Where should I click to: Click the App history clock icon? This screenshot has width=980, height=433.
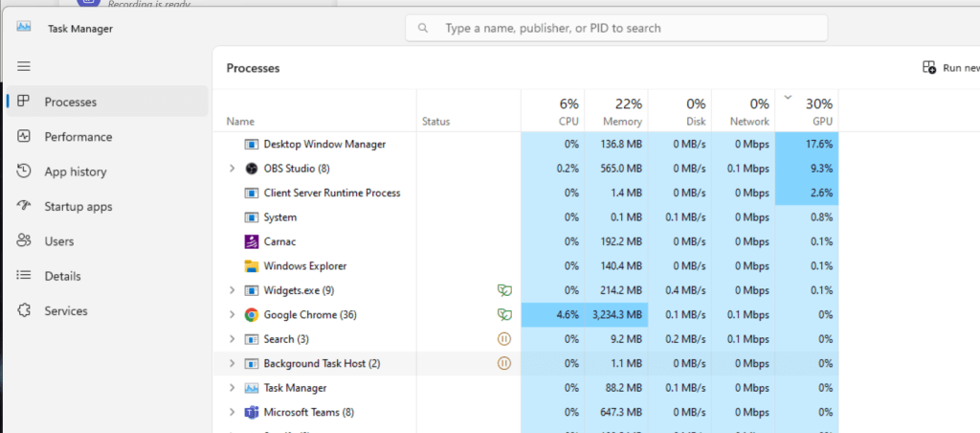click(24, 171)
